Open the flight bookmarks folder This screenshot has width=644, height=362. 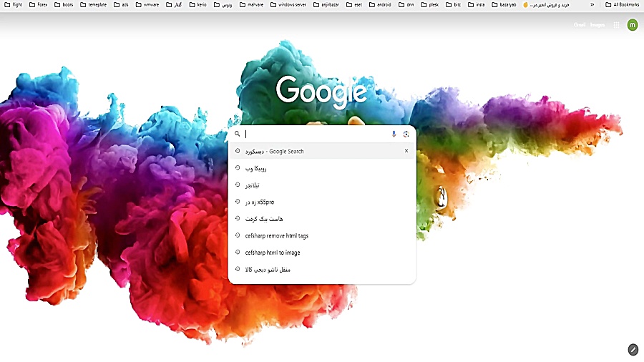pos(13,5)
